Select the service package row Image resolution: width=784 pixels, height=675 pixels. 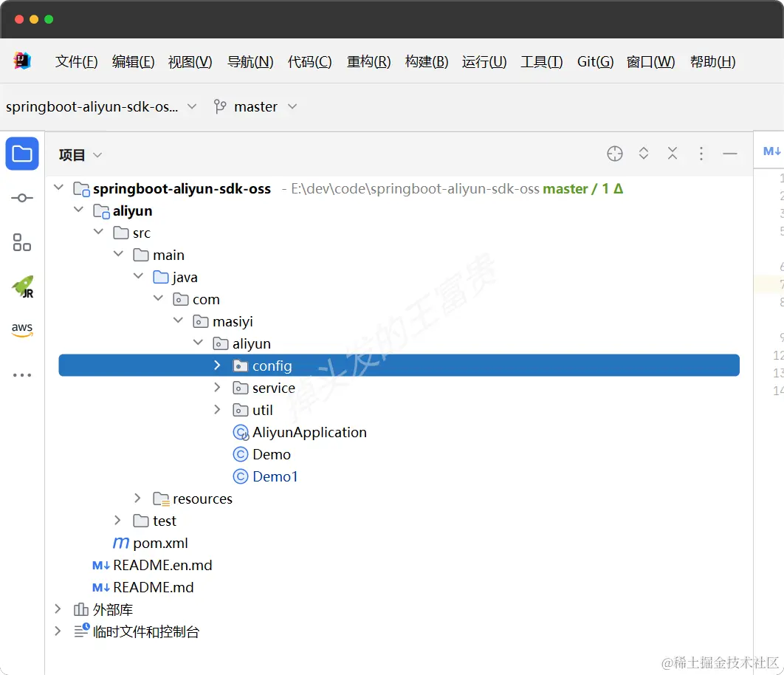[399, 388]
